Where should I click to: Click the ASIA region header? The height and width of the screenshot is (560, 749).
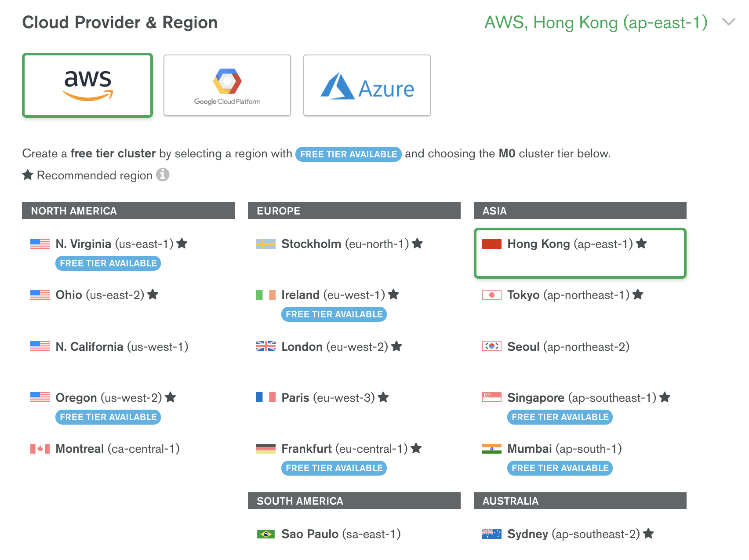579,211
